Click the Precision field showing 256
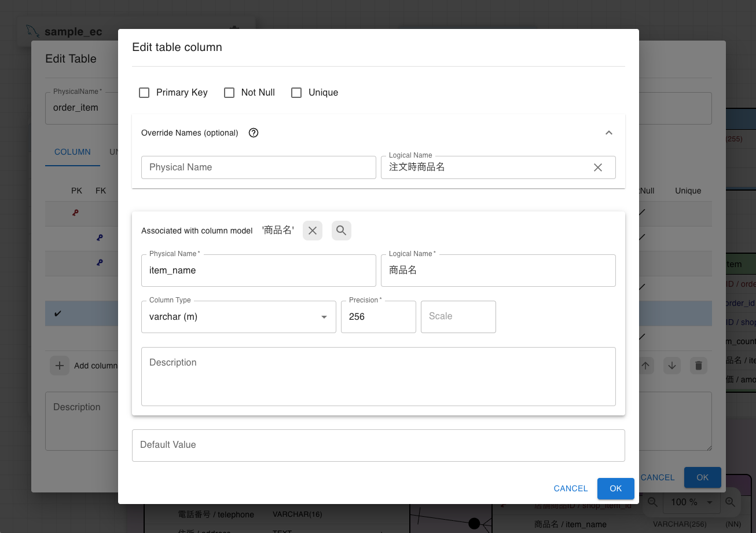Screen dimensions: 756x533 [379, 317]
